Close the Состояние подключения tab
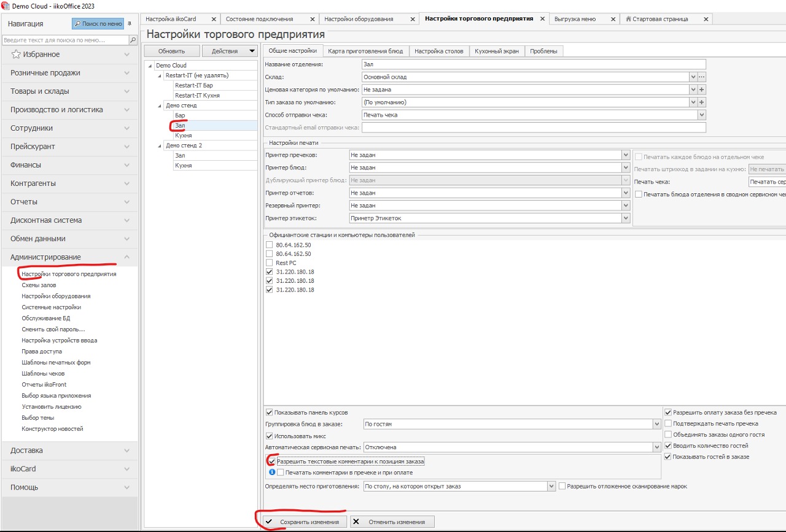Screen dimensions: 786x532 click(313, 19)
